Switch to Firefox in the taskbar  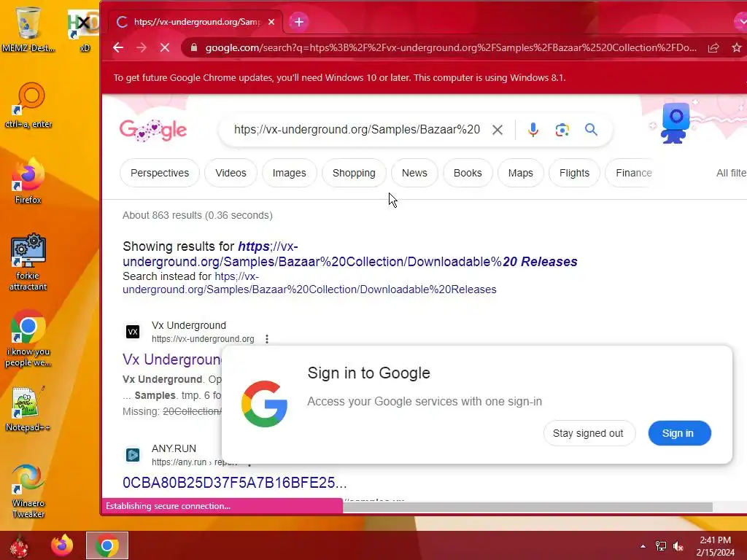63,545
